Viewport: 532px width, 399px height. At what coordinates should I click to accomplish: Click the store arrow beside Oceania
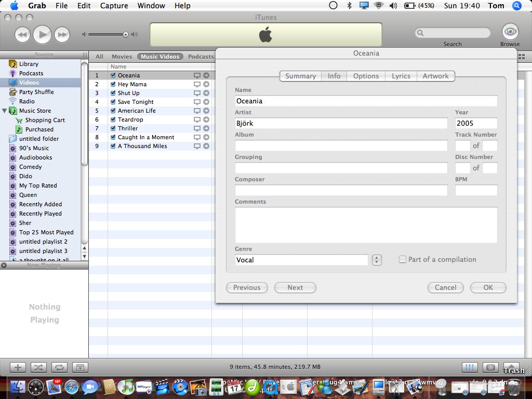tap(206, 75)
